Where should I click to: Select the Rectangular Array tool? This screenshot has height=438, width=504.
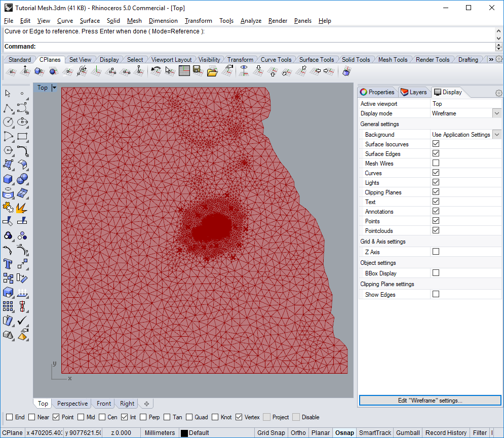click(8, 306)
